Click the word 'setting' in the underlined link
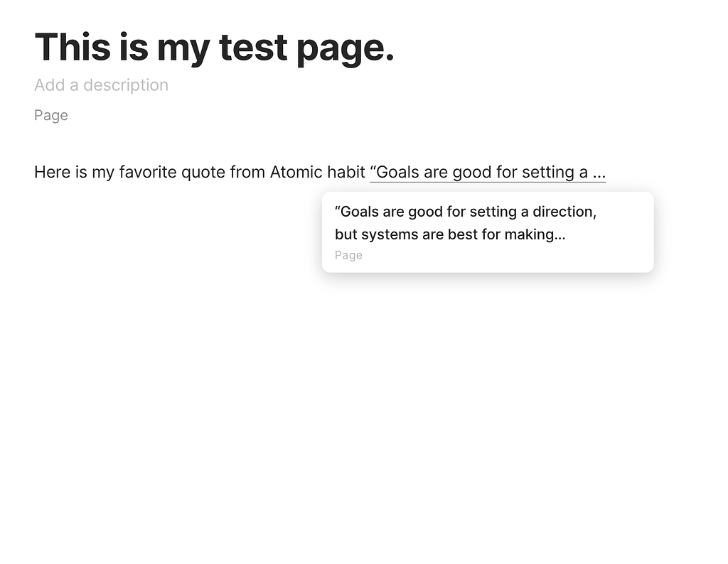The width and height of the screenshot is (728, 564). pos(548,172)
